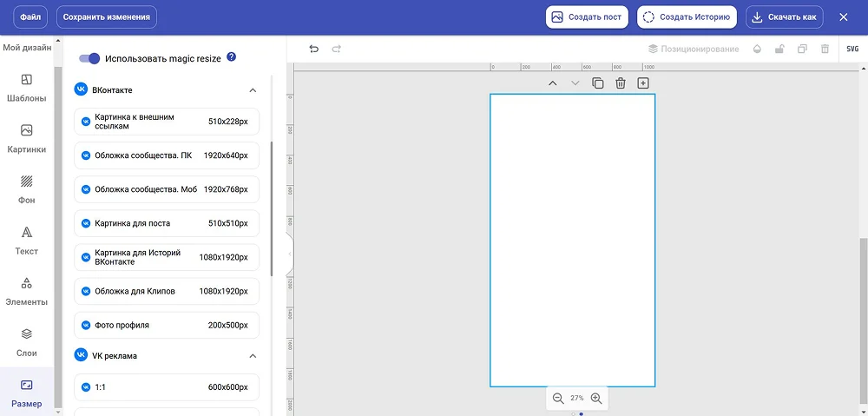Click the undo arrow
Image resolution: width=868 pixels, height=416 pixels.
pyautogui.click(x=314, y=49)
